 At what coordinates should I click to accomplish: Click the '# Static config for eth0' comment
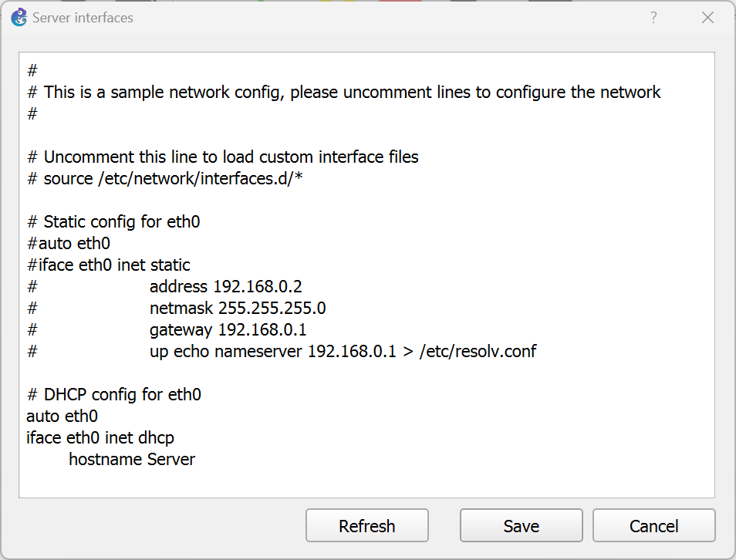pyautogui.click(x=113, y=221)
